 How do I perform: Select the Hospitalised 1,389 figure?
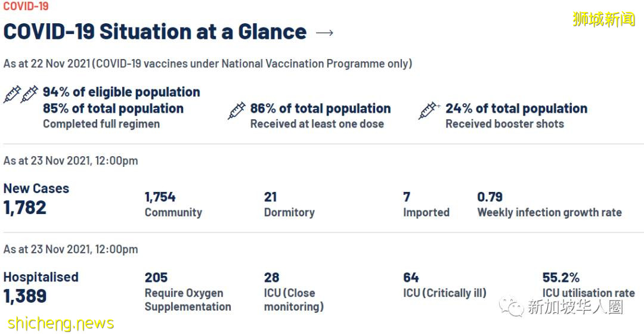(25, 296)
